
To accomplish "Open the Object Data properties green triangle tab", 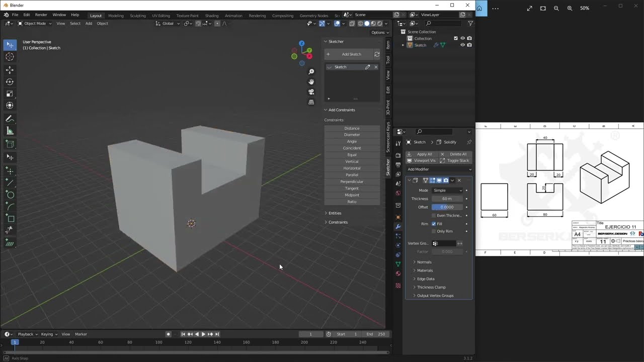I will [x=398, y=264].
